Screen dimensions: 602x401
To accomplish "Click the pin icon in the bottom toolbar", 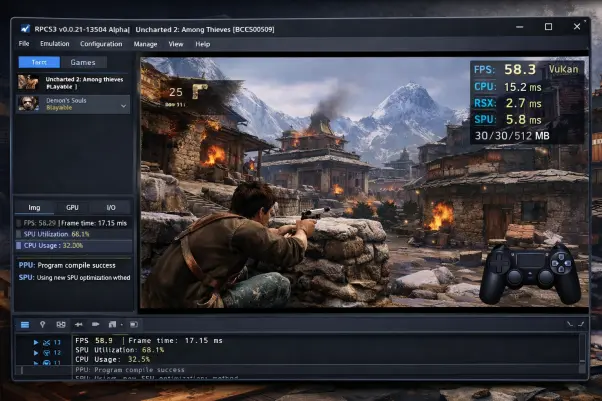I will (x=43, y=325).
